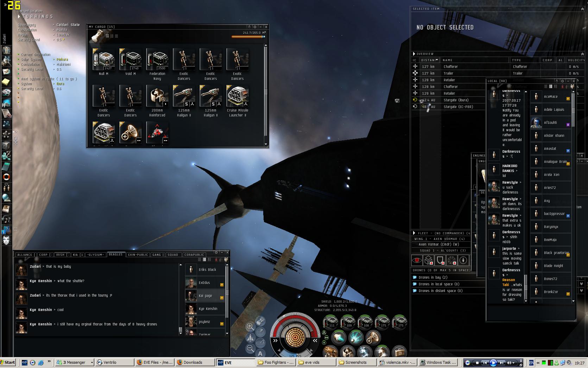Click the orange 'Reason Taki' link in Local chat
This screenshot has height=368, width=588.
(508, 282)
